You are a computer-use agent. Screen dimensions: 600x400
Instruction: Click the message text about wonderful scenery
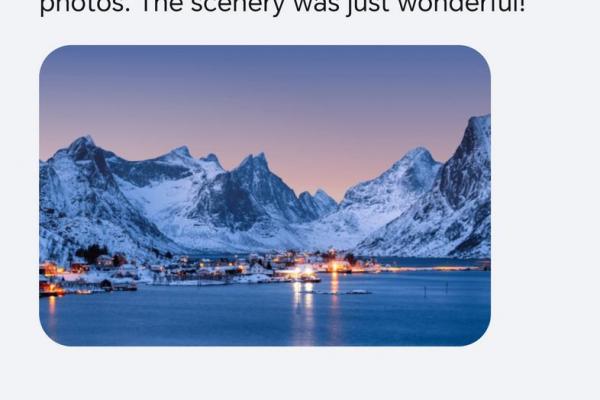(282, 8)
